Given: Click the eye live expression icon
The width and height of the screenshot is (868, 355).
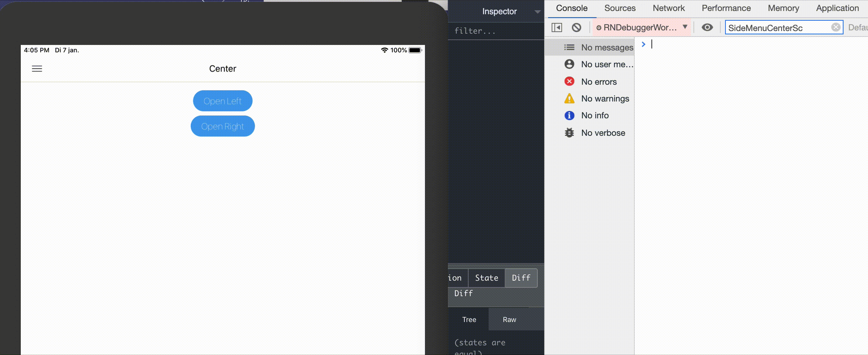Looking at the screenshot, I should pyautogui.click(x=707, y=27).
